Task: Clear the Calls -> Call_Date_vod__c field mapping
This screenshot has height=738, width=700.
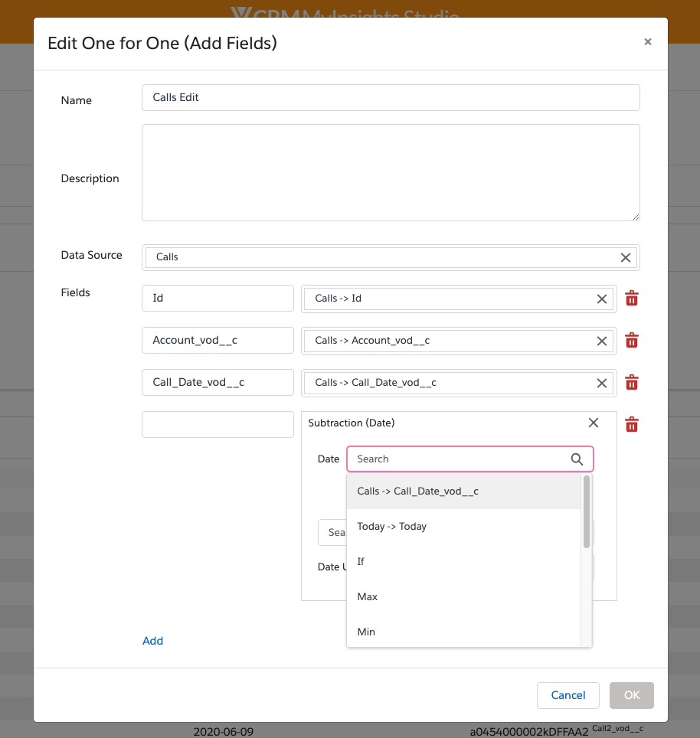Action: (602, 383)
